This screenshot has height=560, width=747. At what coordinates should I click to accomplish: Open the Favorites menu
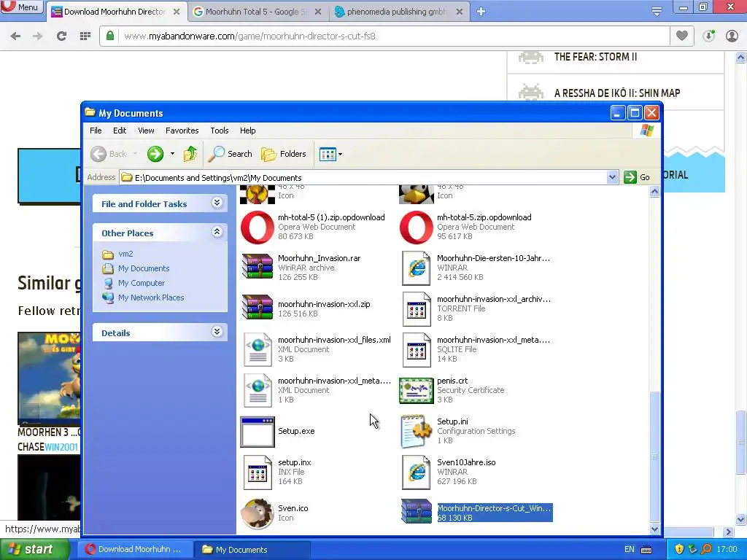[182, 131]
